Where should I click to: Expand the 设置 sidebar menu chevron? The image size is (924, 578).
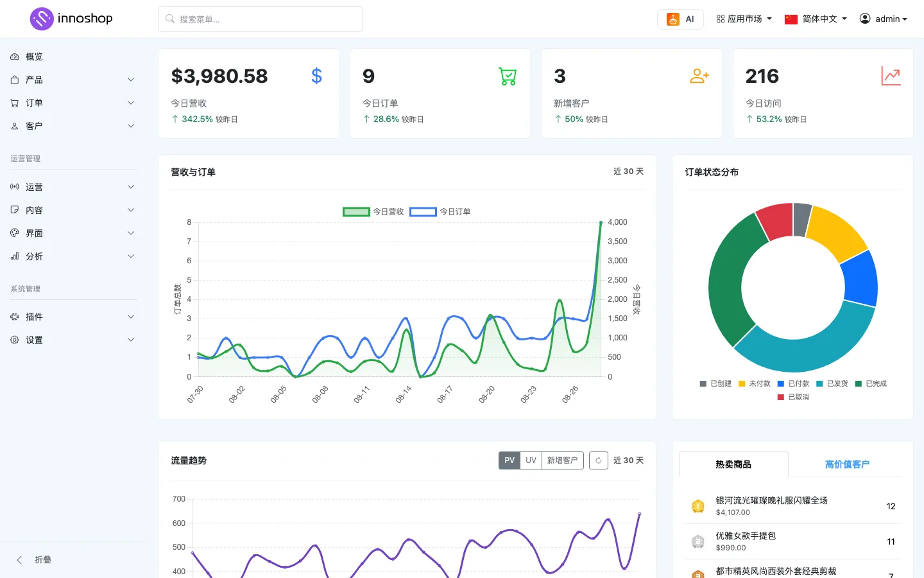tap(131, 340)
